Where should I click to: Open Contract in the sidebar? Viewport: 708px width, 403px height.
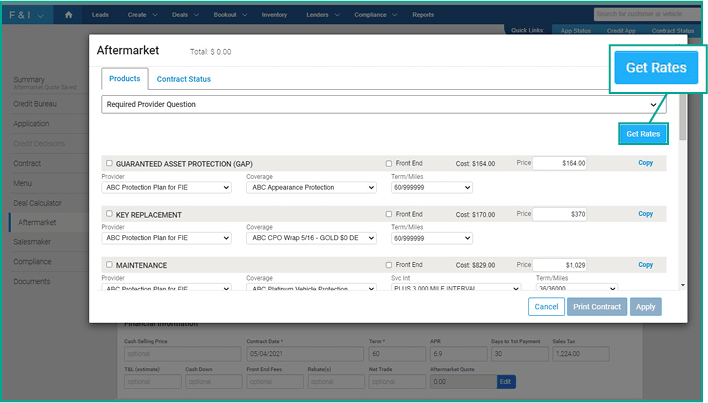(x=27, y=163)
